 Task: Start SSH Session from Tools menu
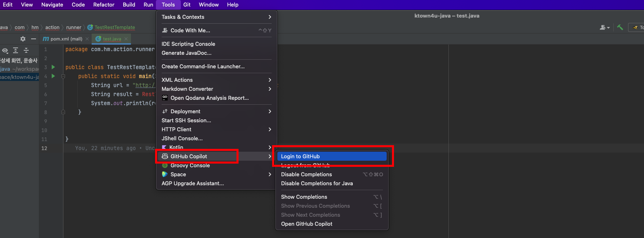pyautogui.click(x=216, y=120)
